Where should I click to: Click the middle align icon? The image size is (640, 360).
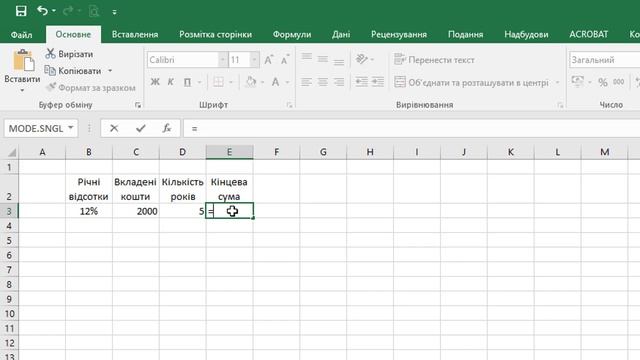coord(322,60)
